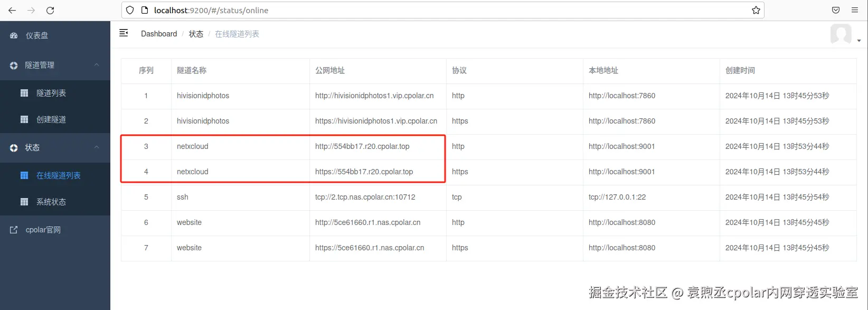
Task: Click the 创建隧道 table icon
Action: click(x=24, y=119)
